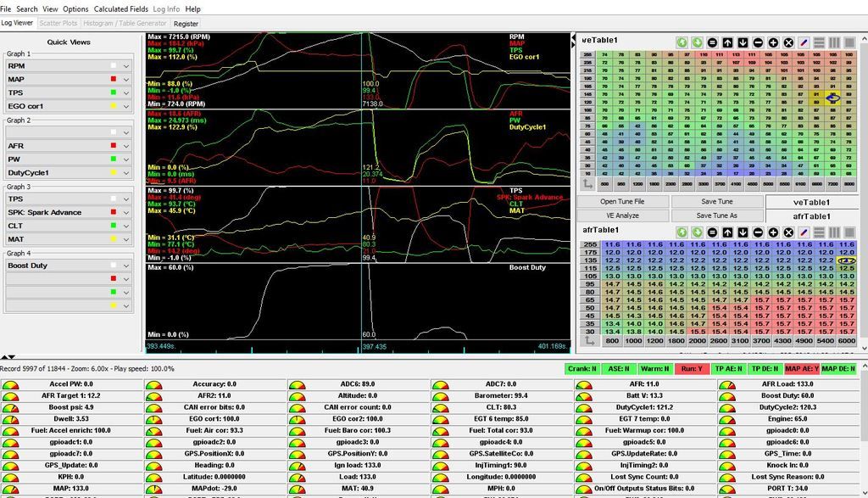Click the Save Tune button
Image resolution: width=868 pixels, height=498 pixels.
point(717,202)
